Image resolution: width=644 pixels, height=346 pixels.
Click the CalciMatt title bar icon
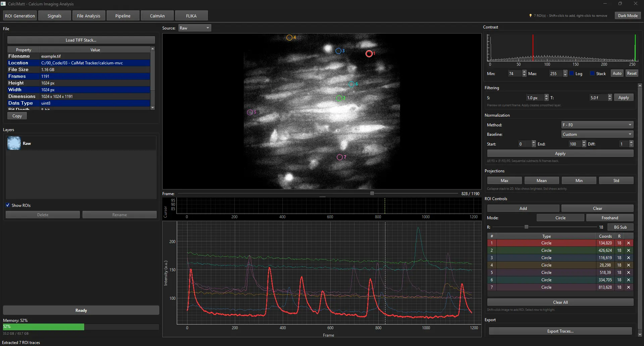click(3, 4)
